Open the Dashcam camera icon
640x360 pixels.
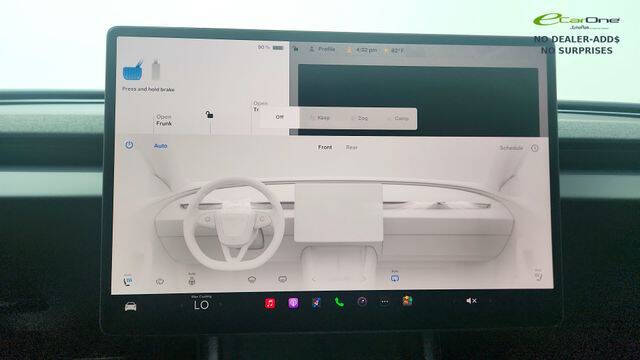click(362, 302)
